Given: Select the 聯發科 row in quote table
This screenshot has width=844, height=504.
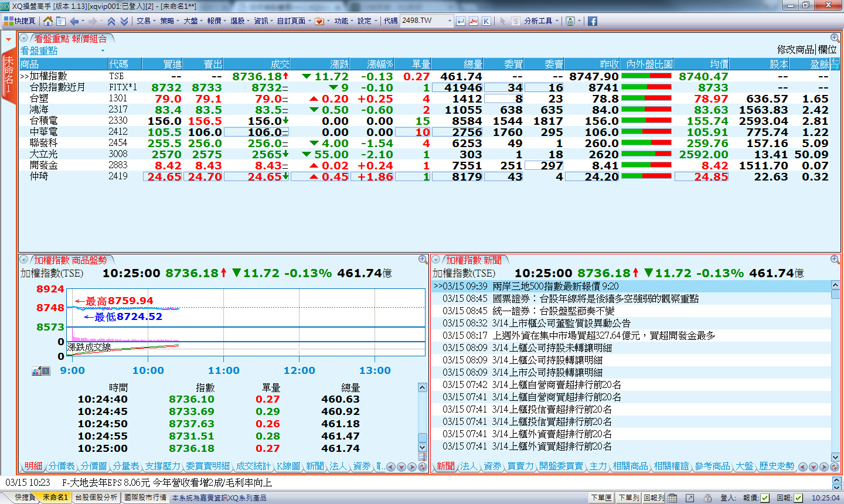Looking at the screenshot, I should pyautogui.click(x=424, y=143).
